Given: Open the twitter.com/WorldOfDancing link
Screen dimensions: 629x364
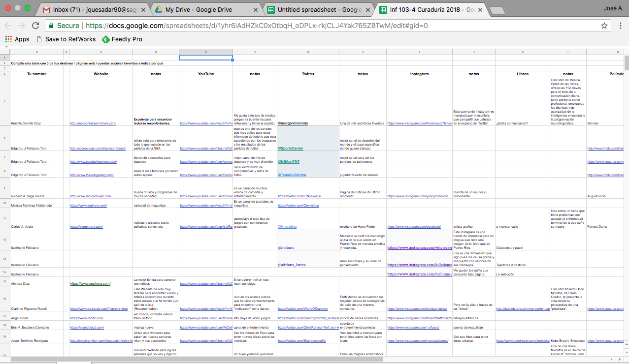Looking at the screenshot, I should (x=302, y=309).
